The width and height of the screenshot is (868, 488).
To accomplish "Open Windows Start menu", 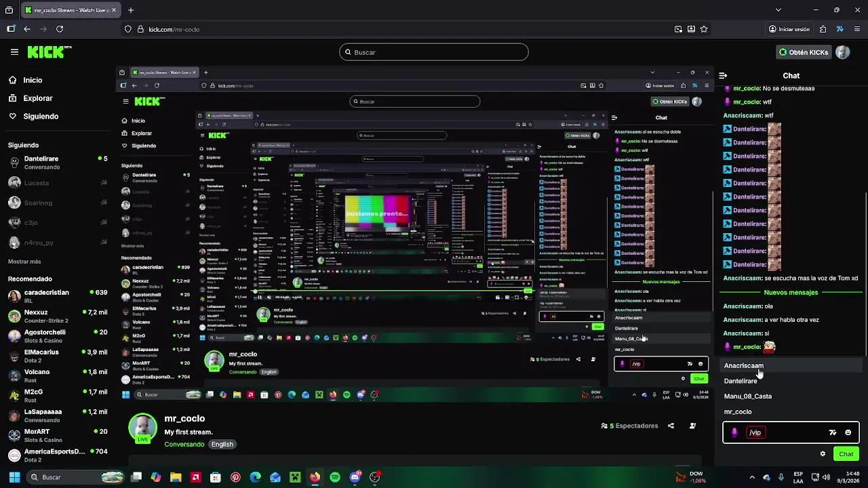I will tap(14, 477).
